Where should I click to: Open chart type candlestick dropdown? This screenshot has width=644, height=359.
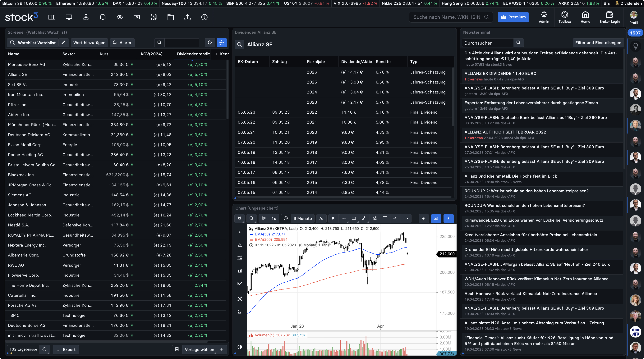(240, 218)
